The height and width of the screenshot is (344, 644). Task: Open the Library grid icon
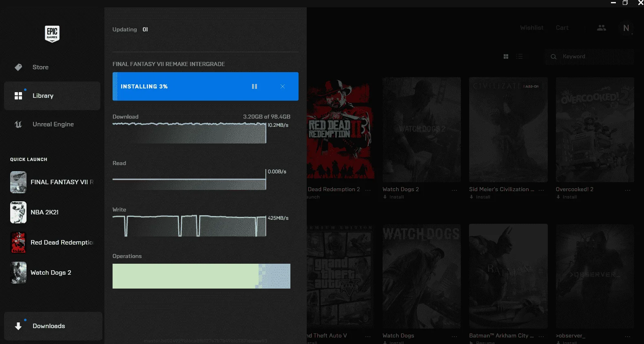coord(18,96)
